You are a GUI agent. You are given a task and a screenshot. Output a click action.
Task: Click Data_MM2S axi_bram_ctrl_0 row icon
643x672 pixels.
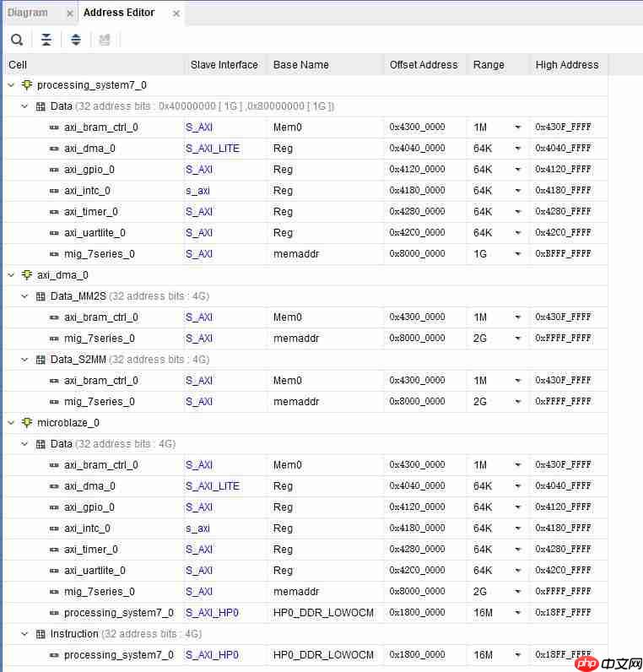pyautogui.click(x=54, y=317)
